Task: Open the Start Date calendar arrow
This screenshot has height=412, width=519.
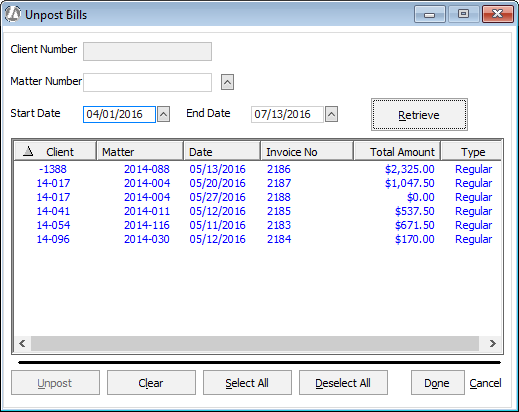Action: click(x=163, y=114)
